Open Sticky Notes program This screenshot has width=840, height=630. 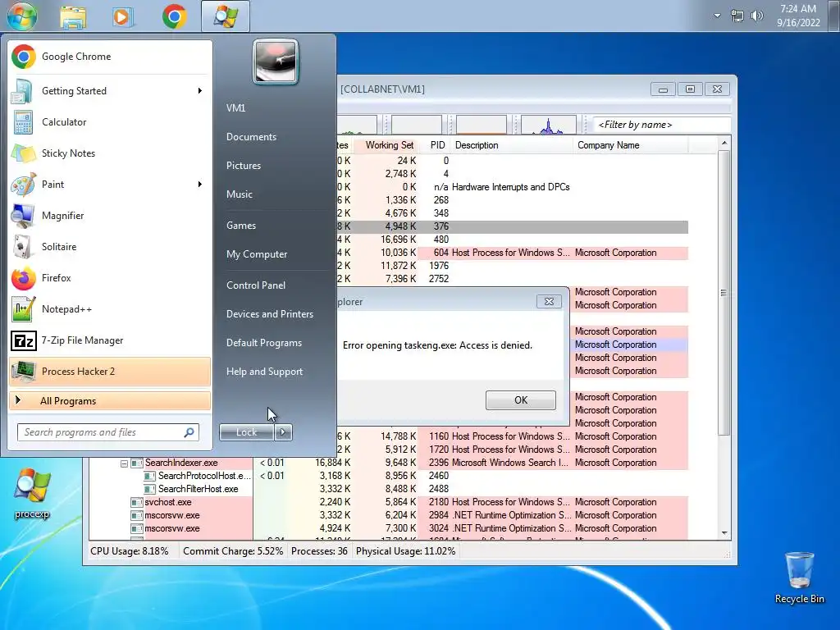pyautogui.click(x=110, y=153)
